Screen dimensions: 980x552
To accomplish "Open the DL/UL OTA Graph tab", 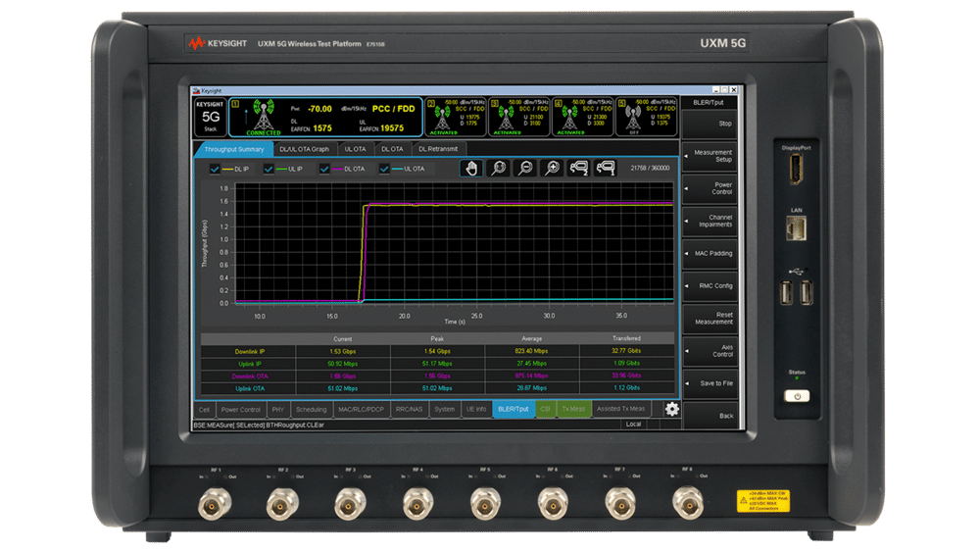I will 304,149.
